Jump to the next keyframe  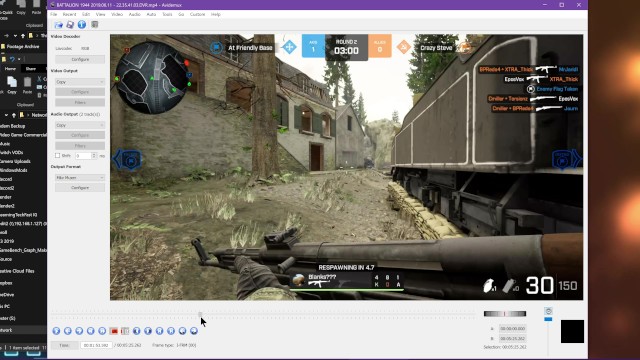pos(102,331)
